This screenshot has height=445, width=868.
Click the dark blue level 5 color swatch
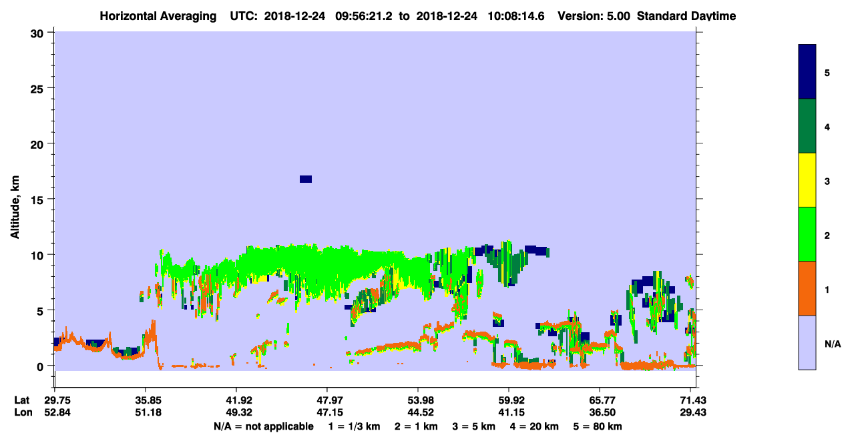(807, 72)
